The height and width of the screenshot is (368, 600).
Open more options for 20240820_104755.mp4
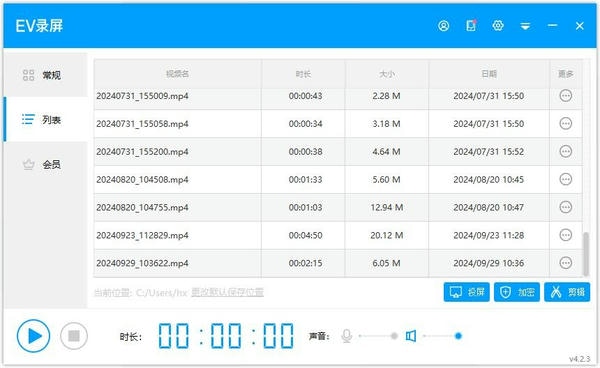pos(566,207)
